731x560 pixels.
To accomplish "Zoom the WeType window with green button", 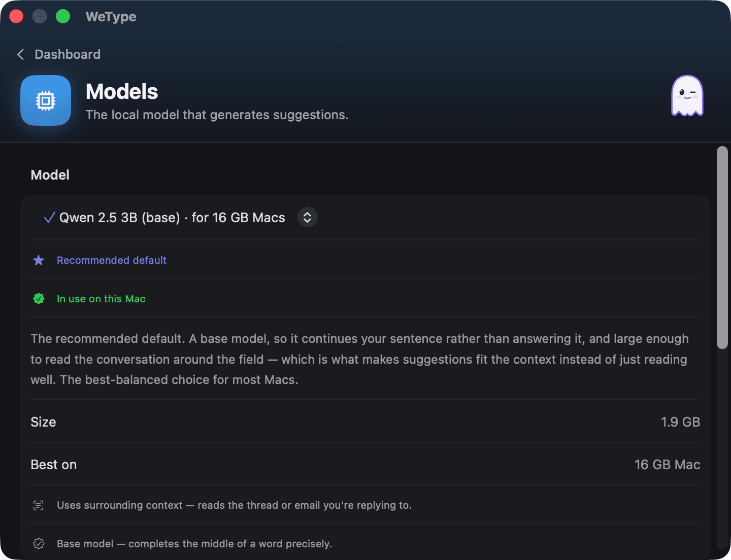I will pyautogui.click(x=63, y=17).
